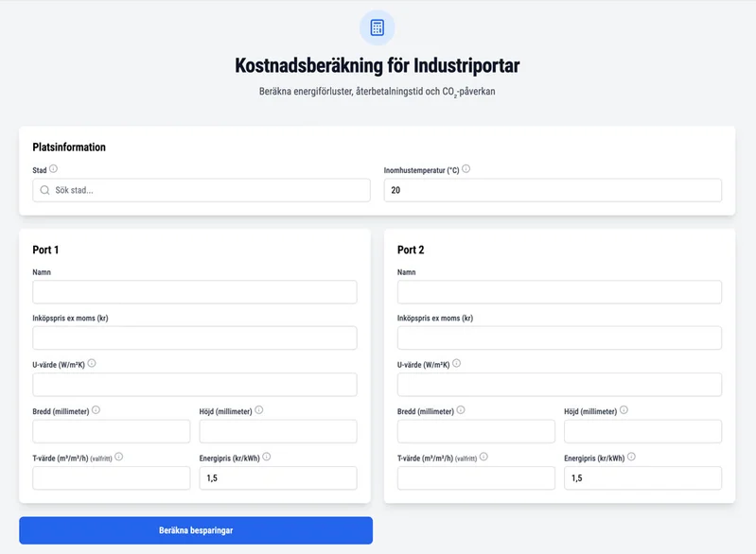Click the Namn field in Port 1
This screenshot has height=554, width=756.
click(195, 291)
